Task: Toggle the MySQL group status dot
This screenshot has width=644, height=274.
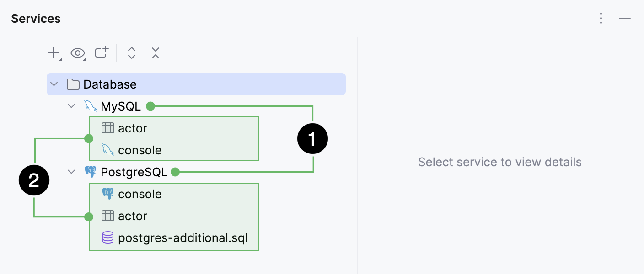Action: [151, 106]
